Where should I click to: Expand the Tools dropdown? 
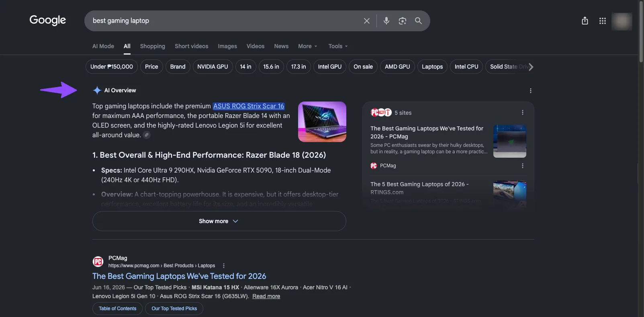pyautogui.click(x=338, y=46)
